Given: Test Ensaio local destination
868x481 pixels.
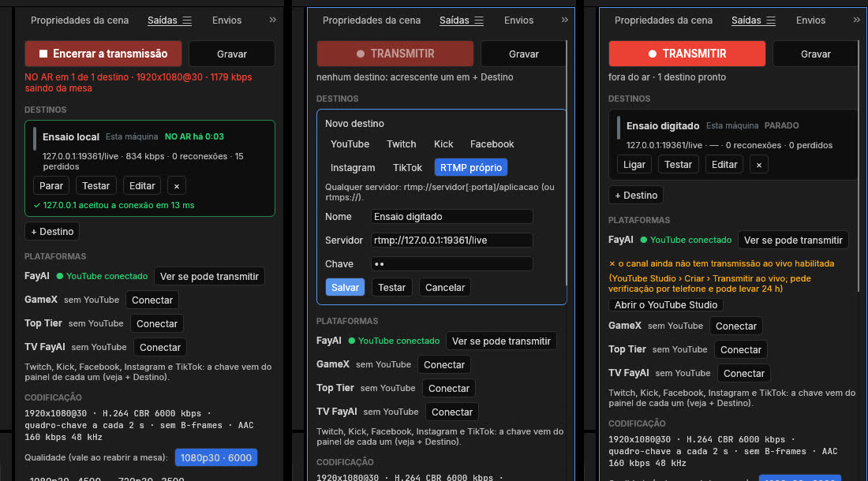Looking at the screenshot, I should [95, 186].
